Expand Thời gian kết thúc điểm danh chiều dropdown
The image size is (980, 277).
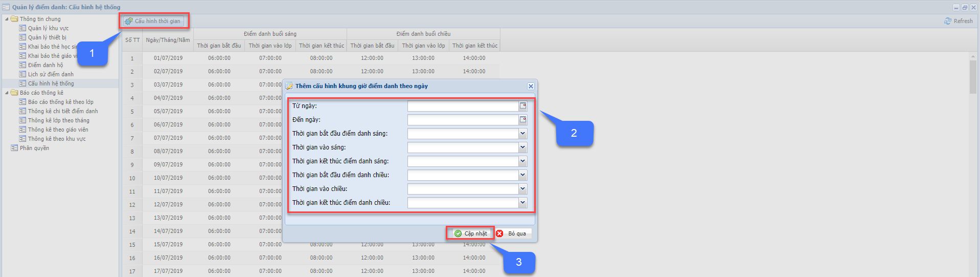point(522,203)
